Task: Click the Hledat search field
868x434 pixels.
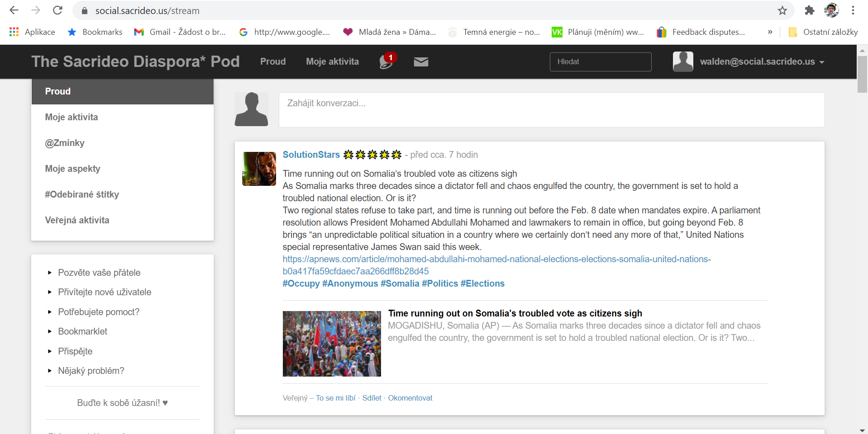Action: (600, 62)
